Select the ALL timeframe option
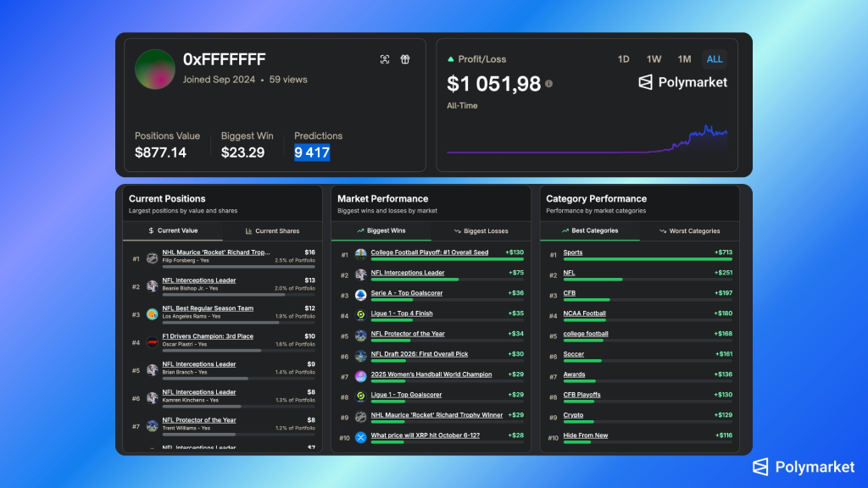The image size is (868, 488). (x=715, y=59)
